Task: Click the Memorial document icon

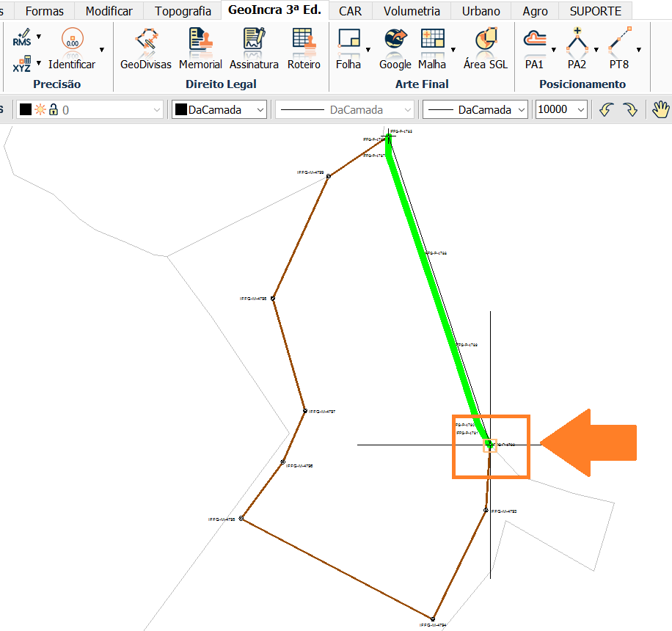Action: pyautogui.click(x=200, y=48)
